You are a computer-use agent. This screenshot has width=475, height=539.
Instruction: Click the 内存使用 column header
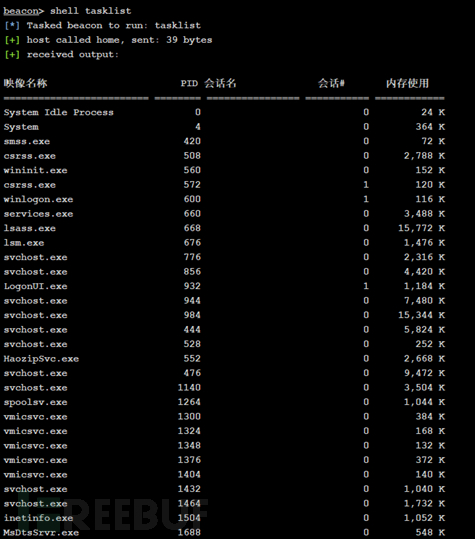coord(408,83)
